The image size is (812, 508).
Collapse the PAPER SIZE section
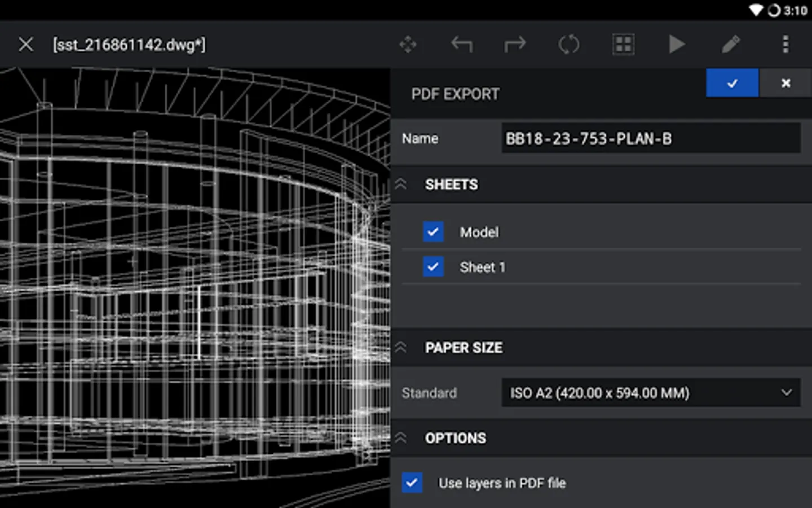401,348
